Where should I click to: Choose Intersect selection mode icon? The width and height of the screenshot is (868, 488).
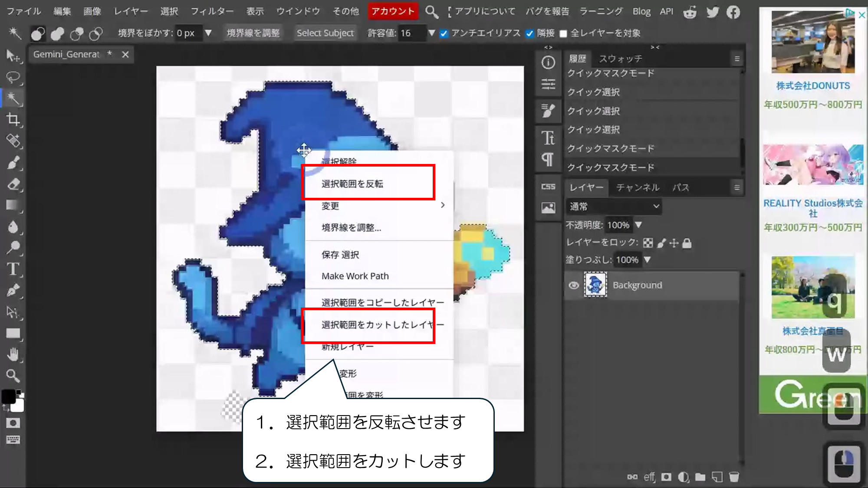pos(96,33)
